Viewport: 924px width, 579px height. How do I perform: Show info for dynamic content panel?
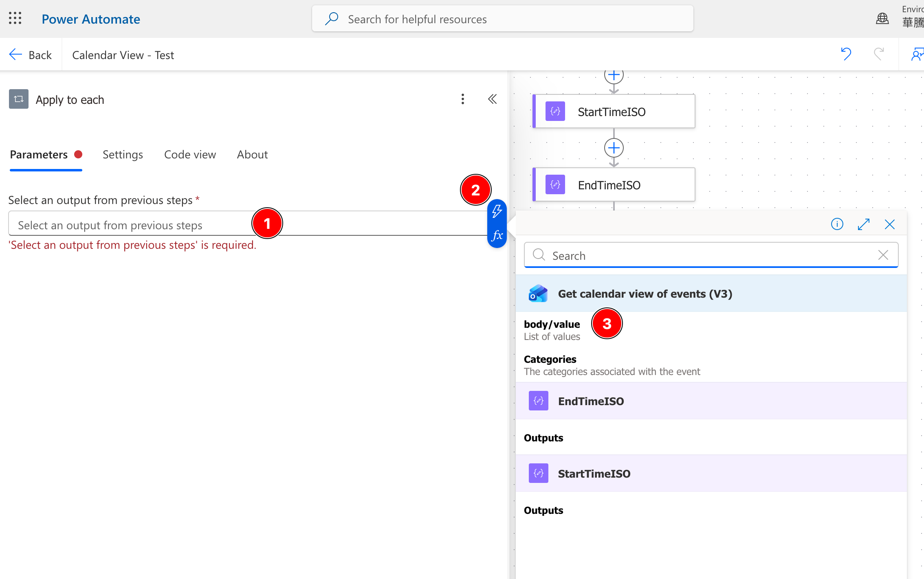(837, 224)
